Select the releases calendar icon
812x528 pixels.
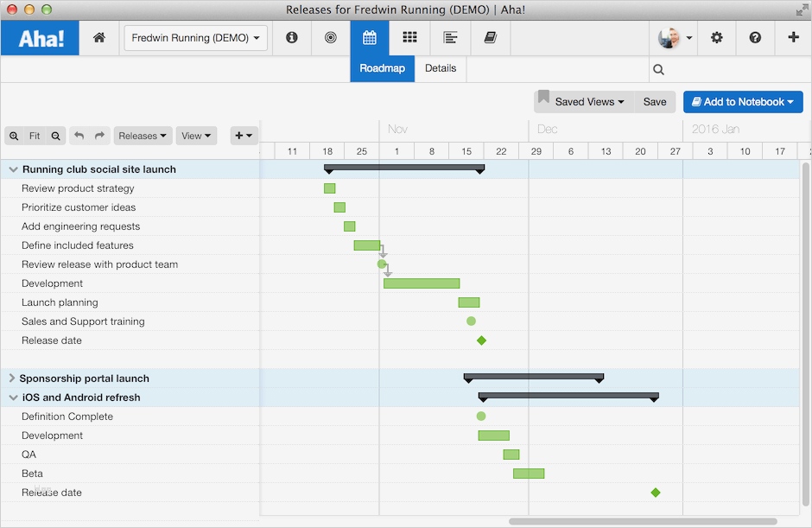(x=369, y=37)
